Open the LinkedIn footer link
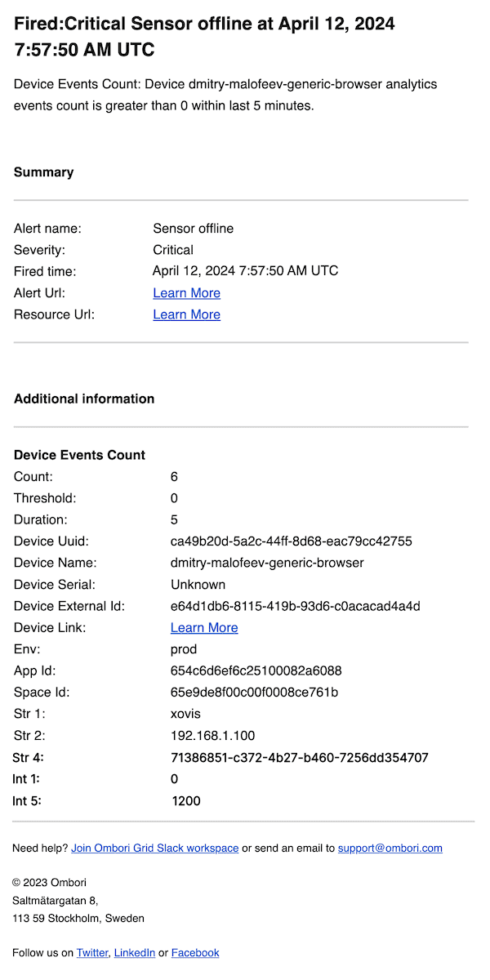 pyautogui.click(x=134, y=953)
